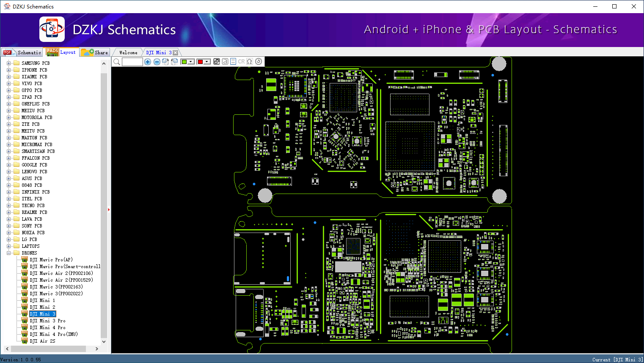This screenshot has height=363, width=644.
Task: Toggle the letter 'a' text display icon
Action: 225,61
